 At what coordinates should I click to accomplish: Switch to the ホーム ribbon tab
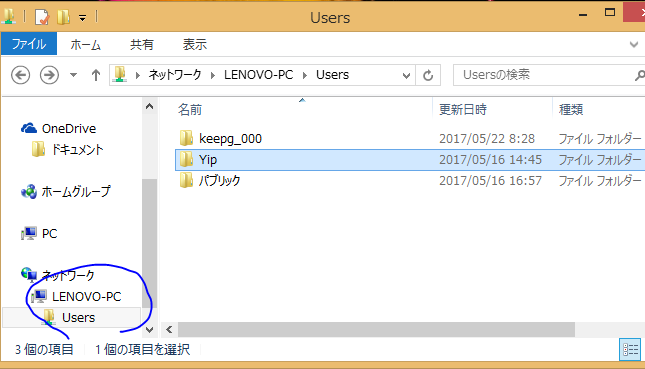pyautogui.click(x=85, y=44)
